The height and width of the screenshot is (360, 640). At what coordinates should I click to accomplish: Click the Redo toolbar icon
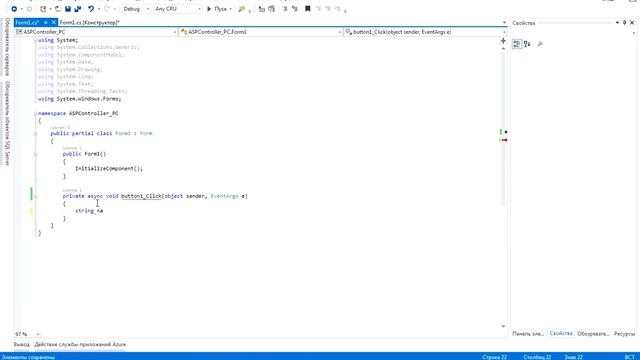(x=107, y=9)
